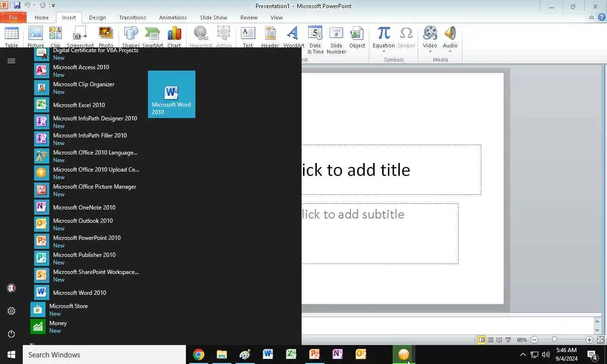Open Settings gear in Start menu
This screenshot has height=364, width=607.
[x=11, y=311]
